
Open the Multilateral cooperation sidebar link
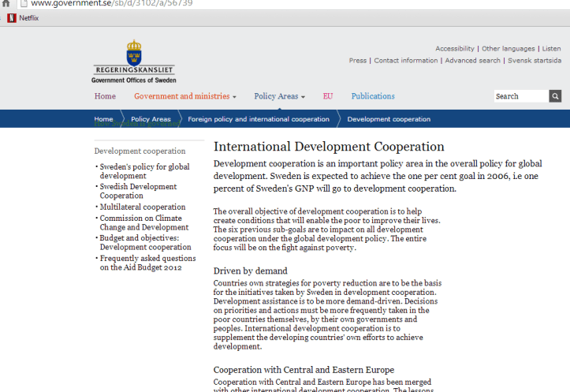pyautogui.click(x=143, y=207)
